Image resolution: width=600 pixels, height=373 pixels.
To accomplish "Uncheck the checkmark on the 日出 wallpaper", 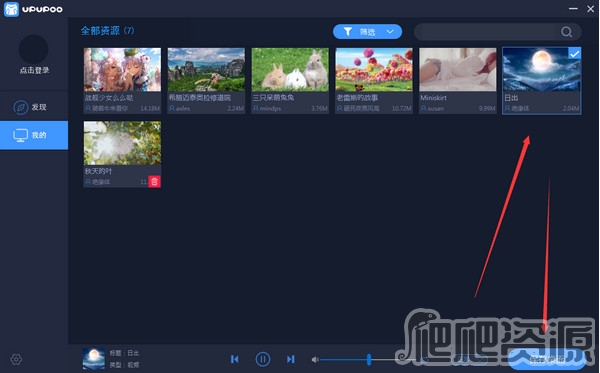I will coord(574,54).
